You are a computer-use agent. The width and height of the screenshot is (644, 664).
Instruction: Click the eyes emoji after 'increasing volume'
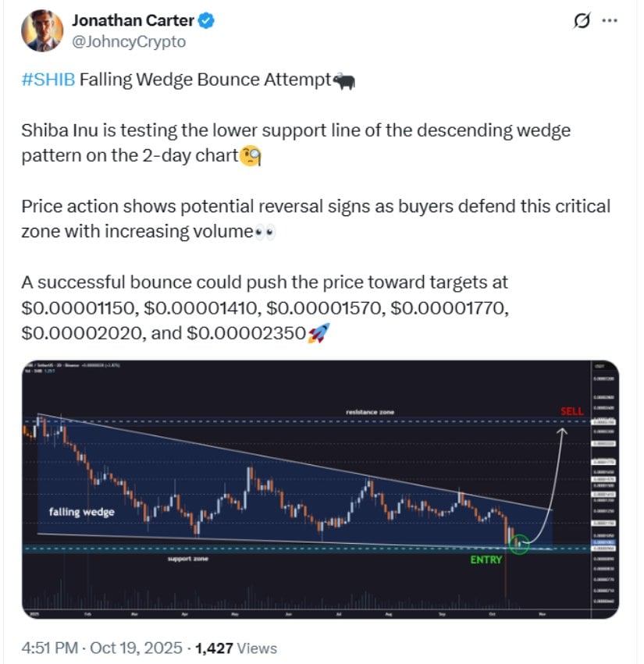266,232
